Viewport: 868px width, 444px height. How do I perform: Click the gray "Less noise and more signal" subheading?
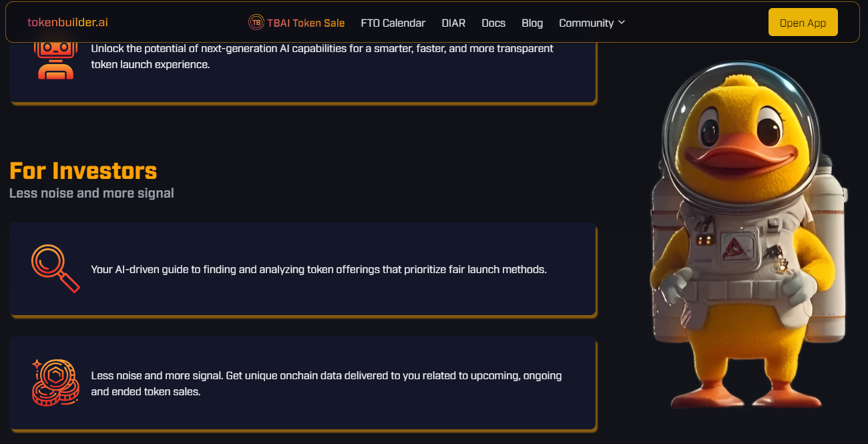pos(91,193)
